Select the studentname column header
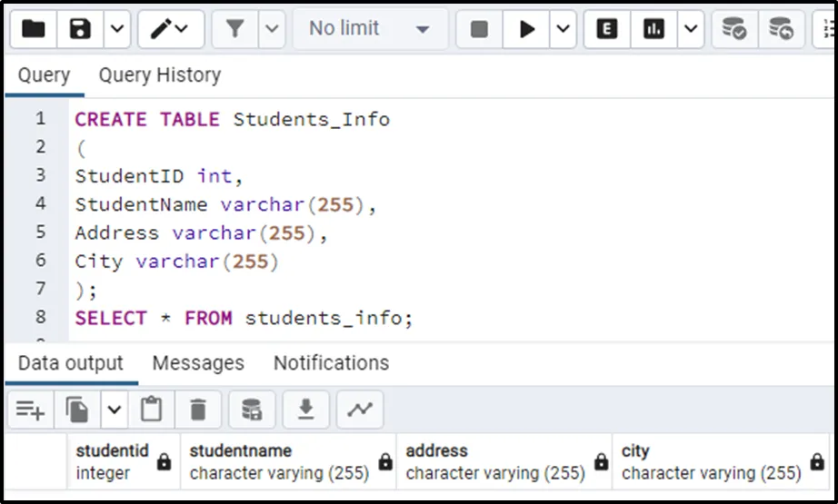 241,450
